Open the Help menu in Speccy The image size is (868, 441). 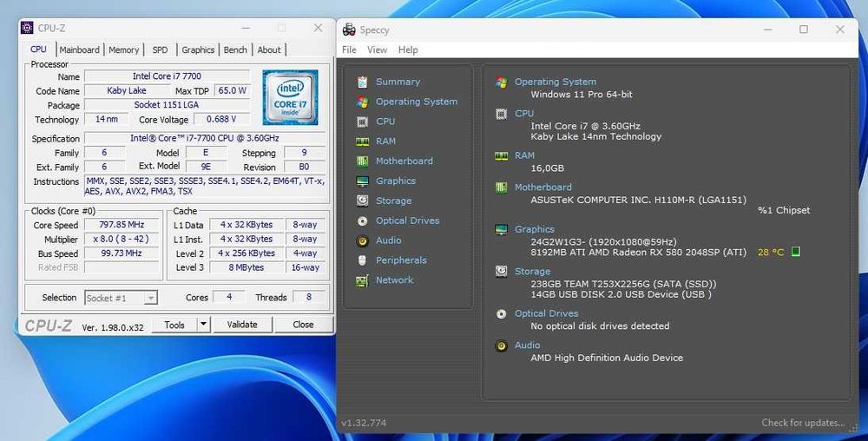[408, 49]
